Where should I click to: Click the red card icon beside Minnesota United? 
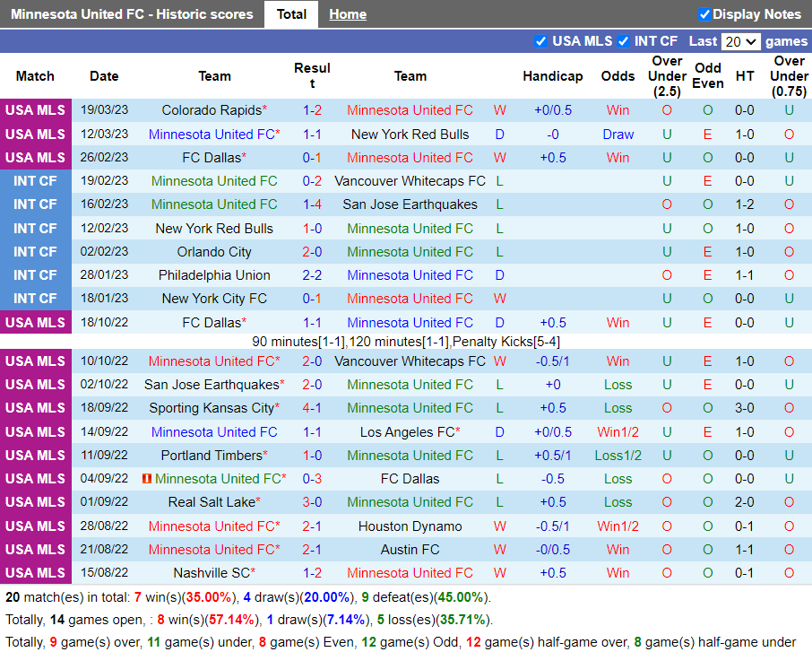point(148,479)
